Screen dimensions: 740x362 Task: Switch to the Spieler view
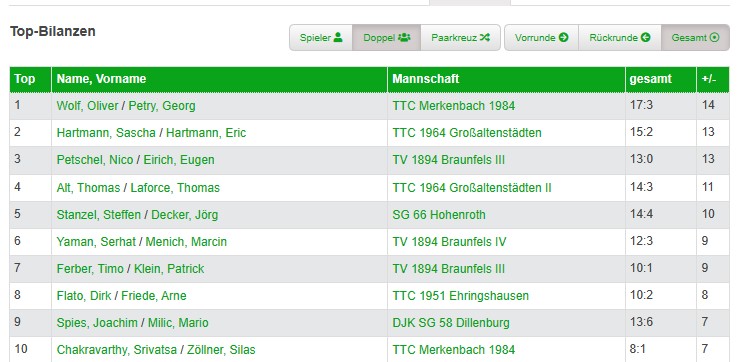point(321,38)
